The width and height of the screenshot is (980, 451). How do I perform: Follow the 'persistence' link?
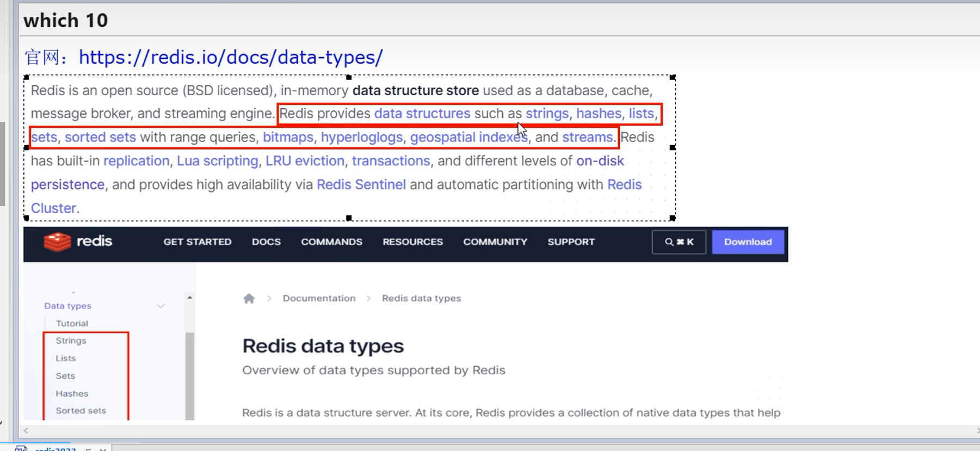(x=67, y=184)
